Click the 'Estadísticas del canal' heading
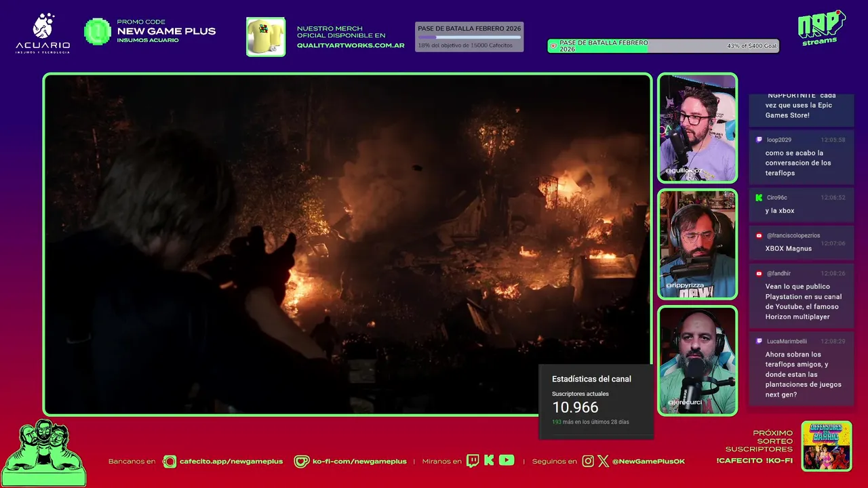 pos(591,379)
